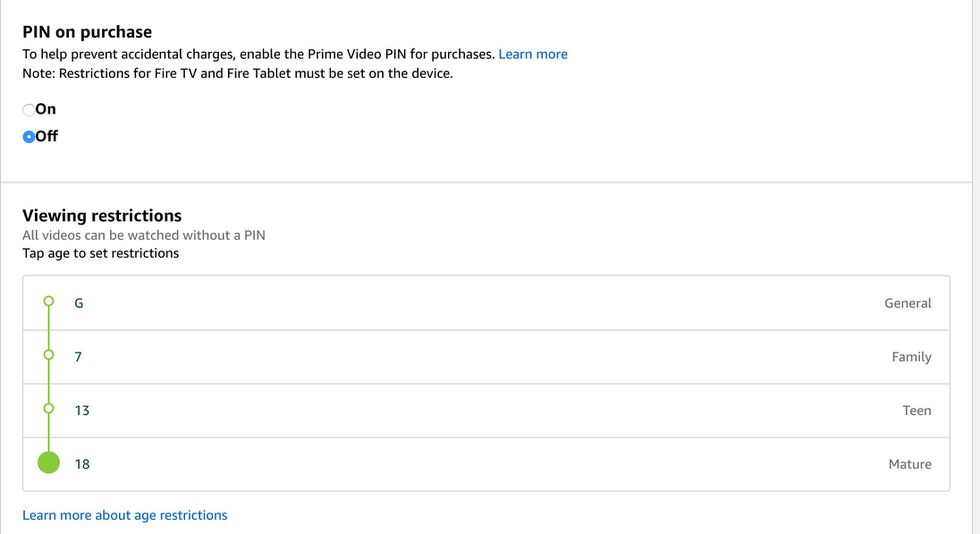The height and width of the screenshot is (534, 980).
Task: Click the G rating circle marker
Action: coord(48,301)
